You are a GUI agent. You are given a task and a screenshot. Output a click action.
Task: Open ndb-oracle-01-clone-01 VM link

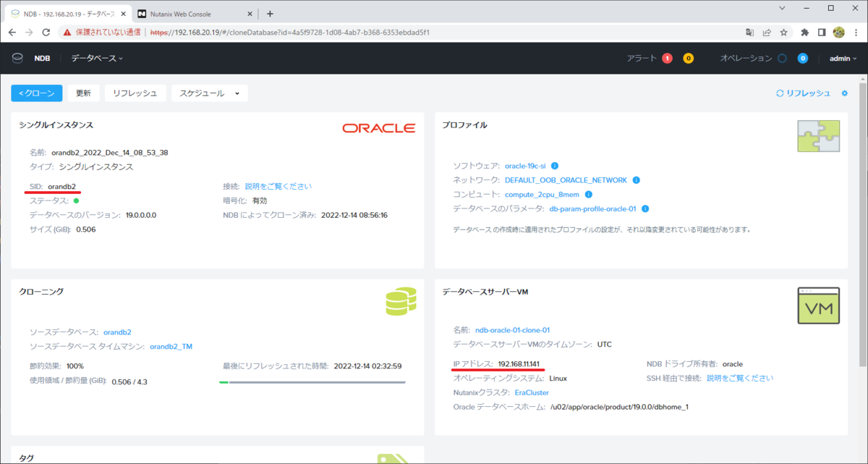pyautogui.click(x=512, y=330)
